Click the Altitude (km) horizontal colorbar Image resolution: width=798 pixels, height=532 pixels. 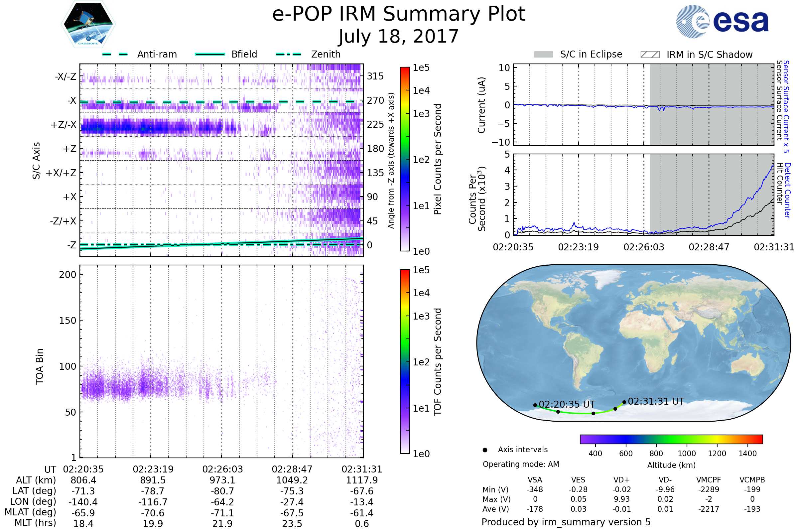click(671, 439)
